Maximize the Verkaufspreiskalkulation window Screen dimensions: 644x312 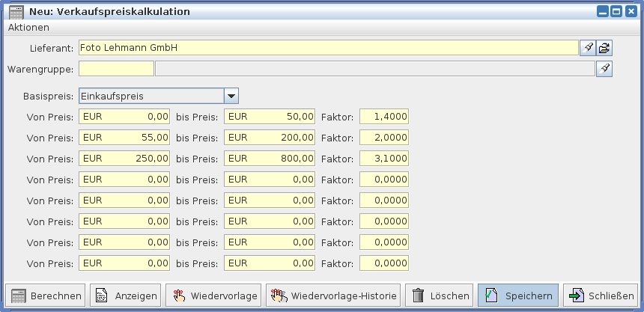tap(616, 11)
